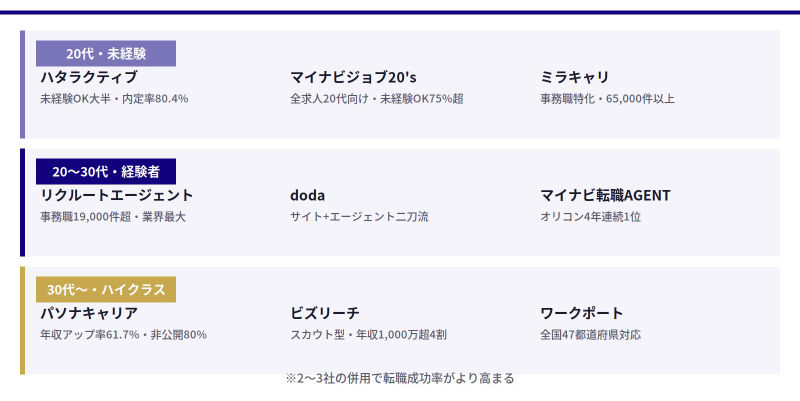This screenshot has height=401, width=800.
Task: Click the 未経験OK大半・内定率80.4% description
Action: tap(114, 99)
